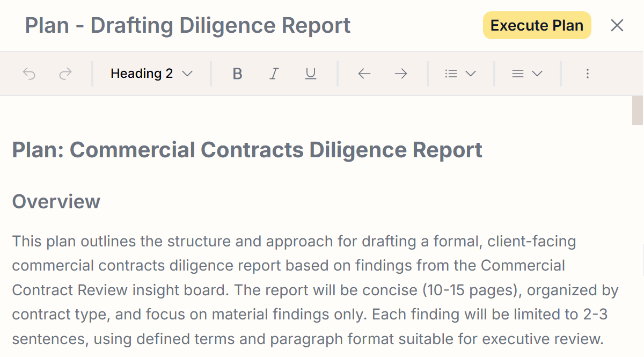644x357 pixels.
Task: Indent with the right arrow icon
Action: pos(401,74)
